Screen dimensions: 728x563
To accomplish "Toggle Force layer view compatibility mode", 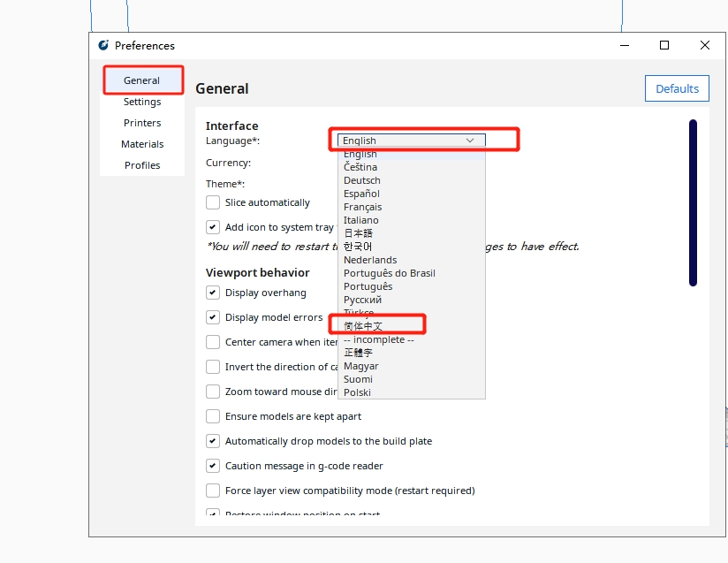I will point(213,491).
